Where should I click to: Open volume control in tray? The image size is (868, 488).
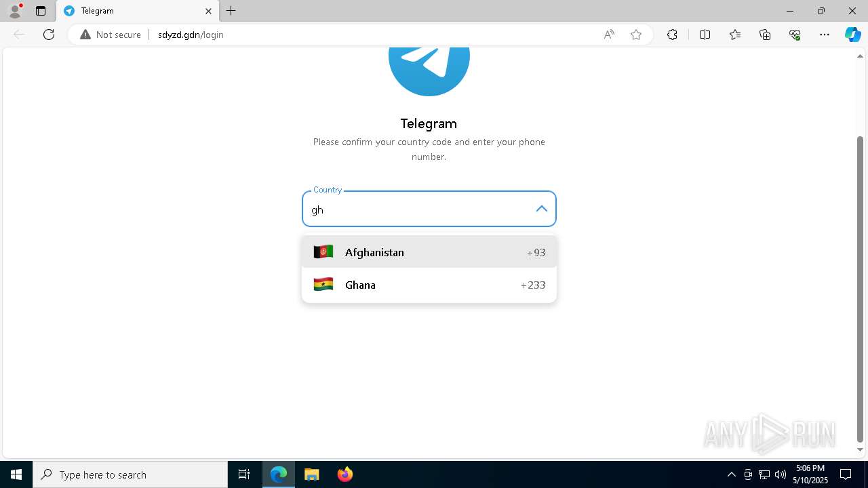coord(781,474)
